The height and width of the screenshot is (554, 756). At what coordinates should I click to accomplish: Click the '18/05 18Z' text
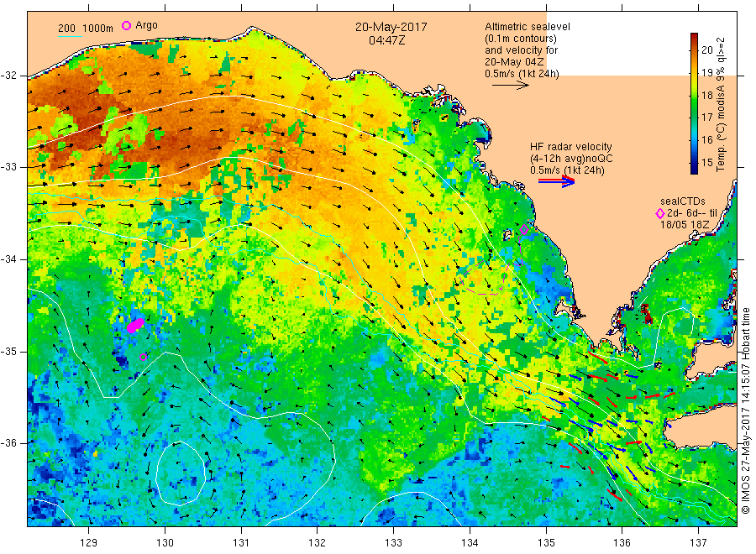pos(684,225)
